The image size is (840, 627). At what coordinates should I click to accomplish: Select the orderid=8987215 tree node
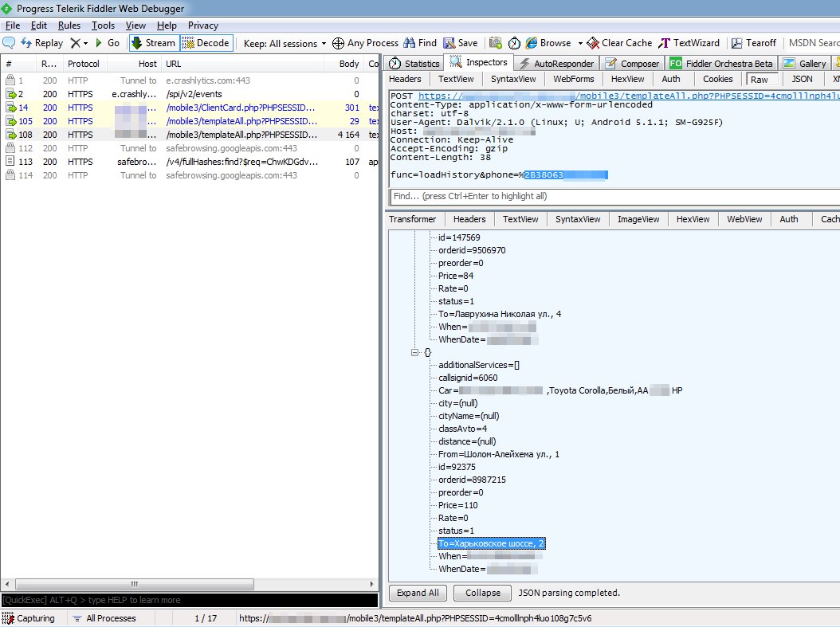pyautogui.click(x=472, y=480)
